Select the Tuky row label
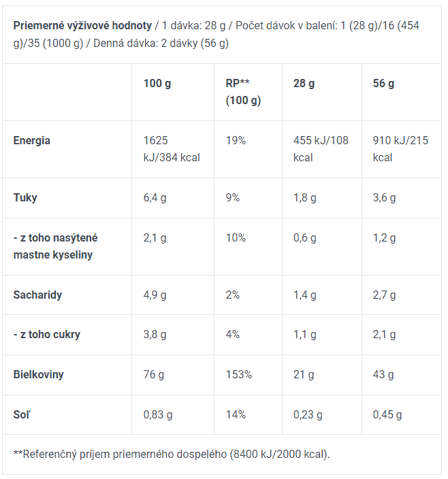448x479 pixels. (25, 197)
